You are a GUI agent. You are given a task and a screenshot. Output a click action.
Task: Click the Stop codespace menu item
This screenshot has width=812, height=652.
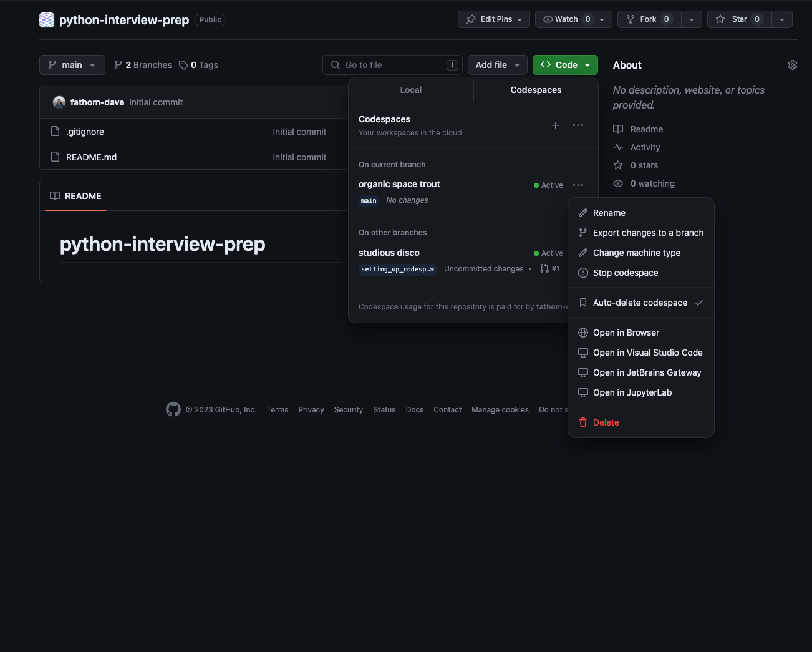pyautogui.click(x=640, y=273)
